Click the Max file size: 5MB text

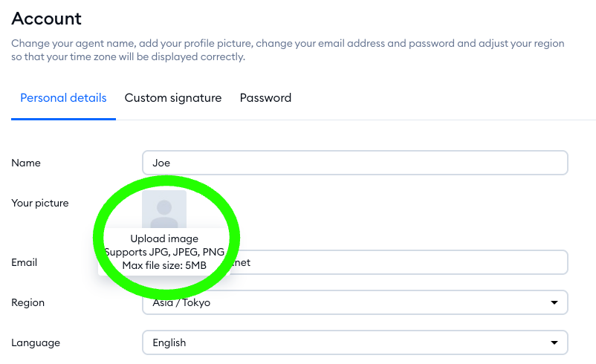pyautogui.click(x=164, y=264)
